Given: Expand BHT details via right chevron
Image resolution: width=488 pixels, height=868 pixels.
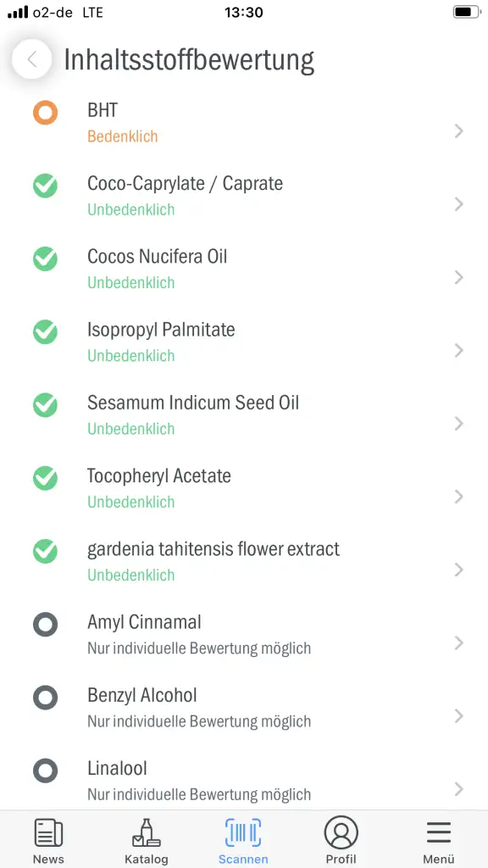Looking at the screenshot, I should click(x=458, y=131).
